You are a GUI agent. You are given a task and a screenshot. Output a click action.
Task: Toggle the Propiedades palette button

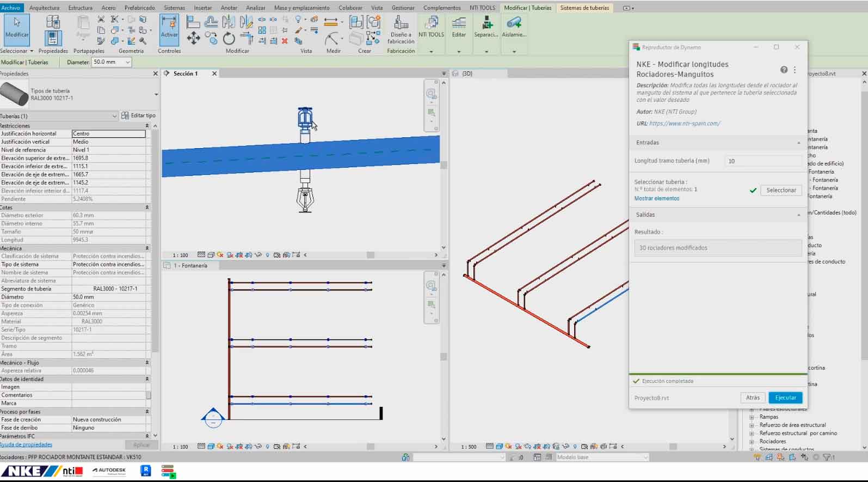point(53,38)
